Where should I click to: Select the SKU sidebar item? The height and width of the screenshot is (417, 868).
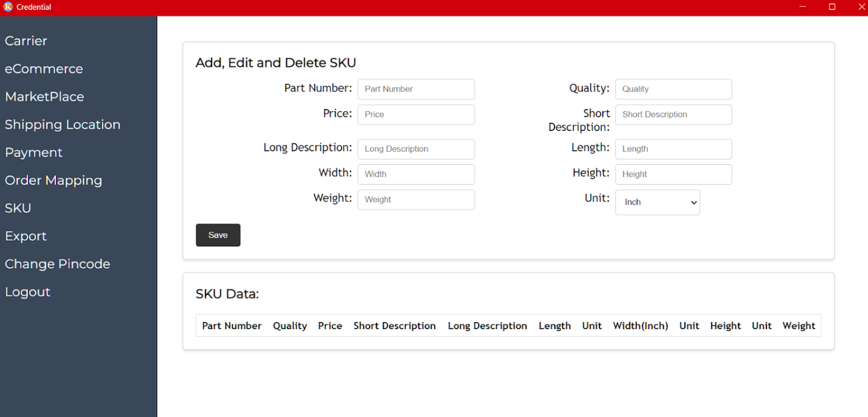tap(18, 208)
